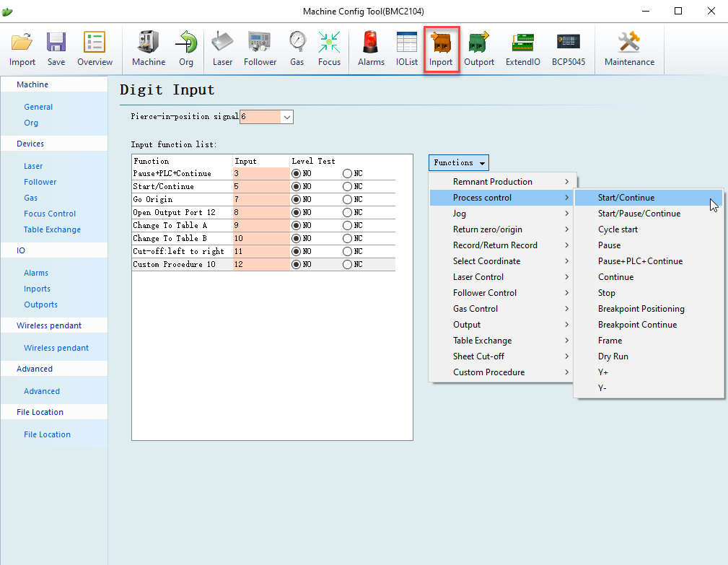Viewport: 728px width, 565px height.
Task: Open the Pierce-in-position signal dropdown
Action: click(x=287, y=117)
